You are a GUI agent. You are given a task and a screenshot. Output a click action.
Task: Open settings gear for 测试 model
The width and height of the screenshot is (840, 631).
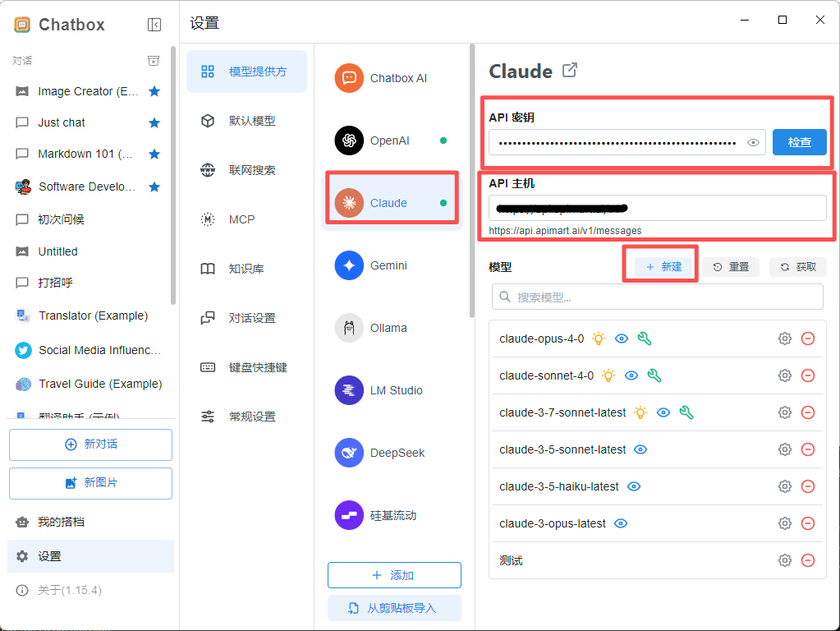(785, 561)
